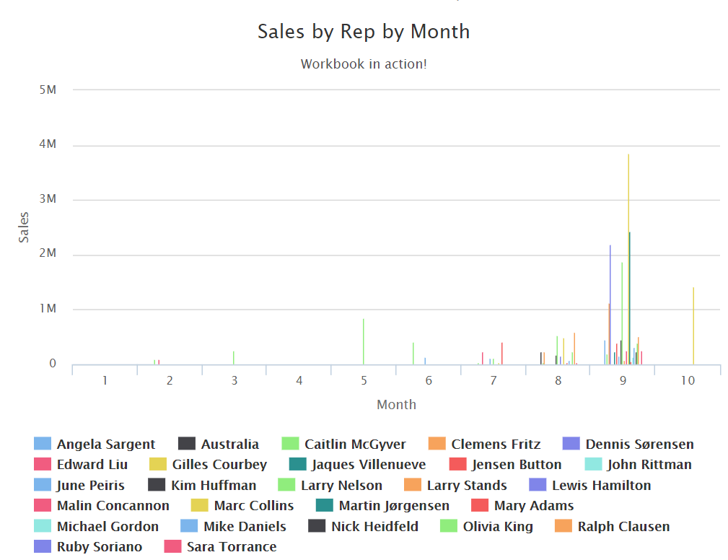
Task: Toggle the Angela Sargent legend series
Action: (x=105, y=445)
